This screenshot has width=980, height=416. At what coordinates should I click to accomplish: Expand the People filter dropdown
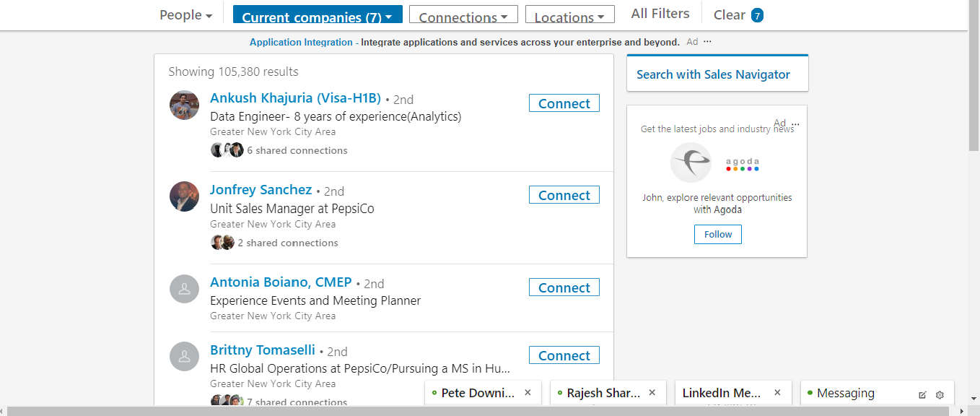[185, 15]
